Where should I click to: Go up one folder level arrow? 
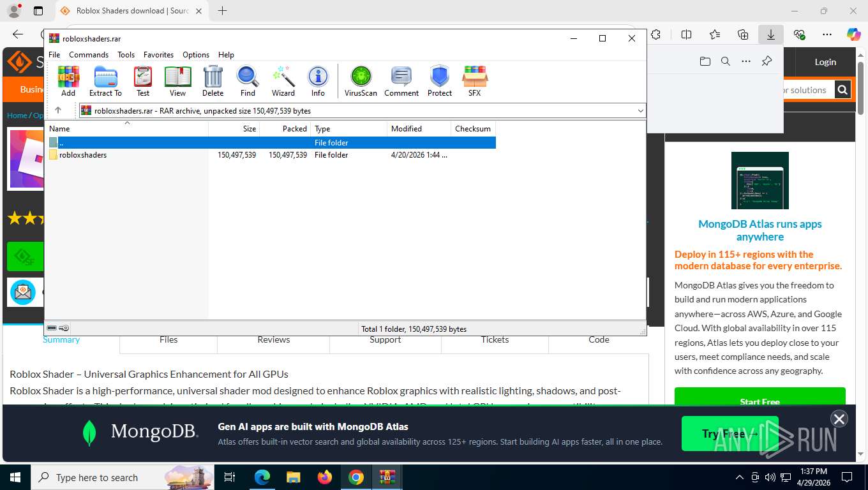pos(58,110)
